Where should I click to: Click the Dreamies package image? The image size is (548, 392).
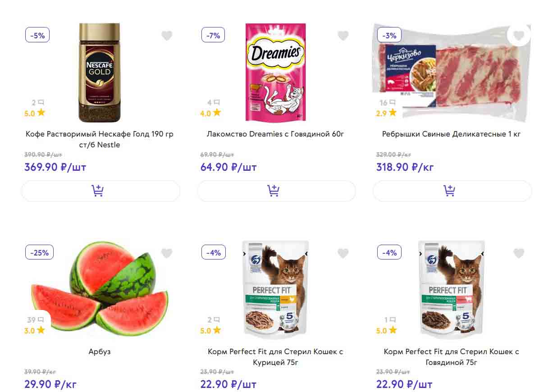275,73
